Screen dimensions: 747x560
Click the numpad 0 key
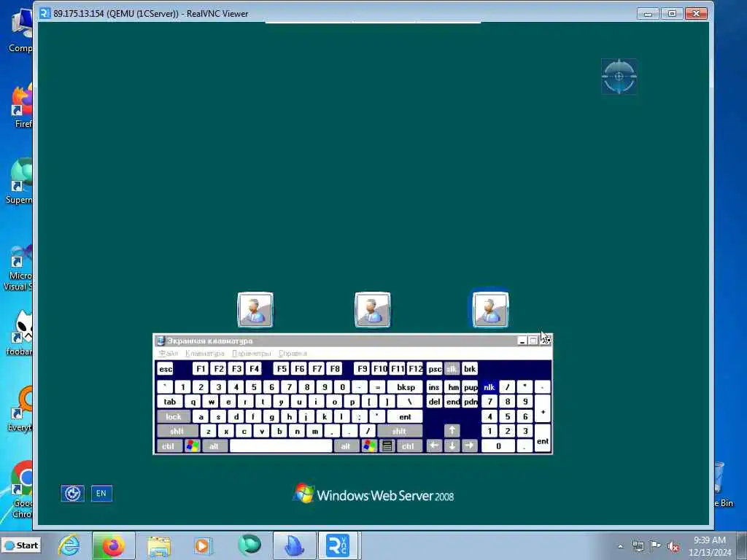tap(498, 446)
